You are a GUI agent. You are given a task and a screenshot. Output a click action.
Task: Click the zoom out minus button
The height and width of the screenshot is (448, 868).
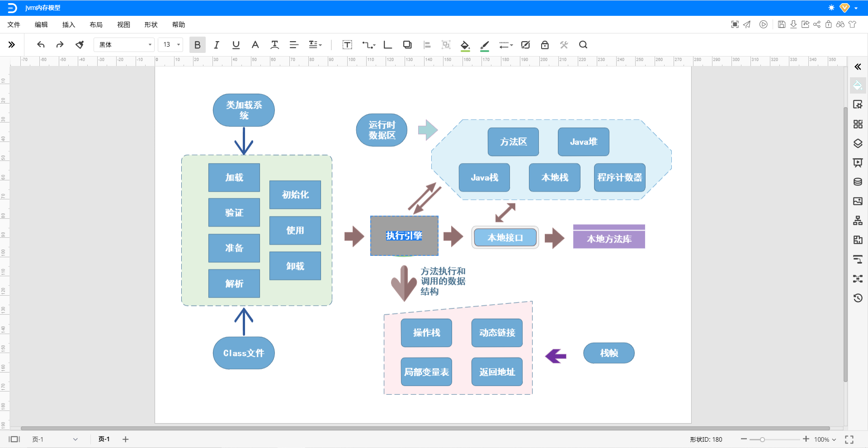744,439
